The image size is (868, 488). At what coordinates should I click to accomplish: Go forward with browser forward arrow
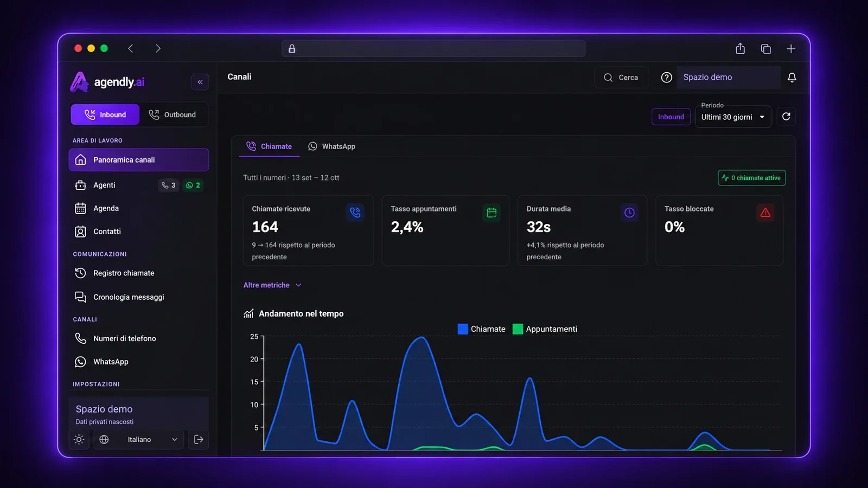[x=158, y=48]
